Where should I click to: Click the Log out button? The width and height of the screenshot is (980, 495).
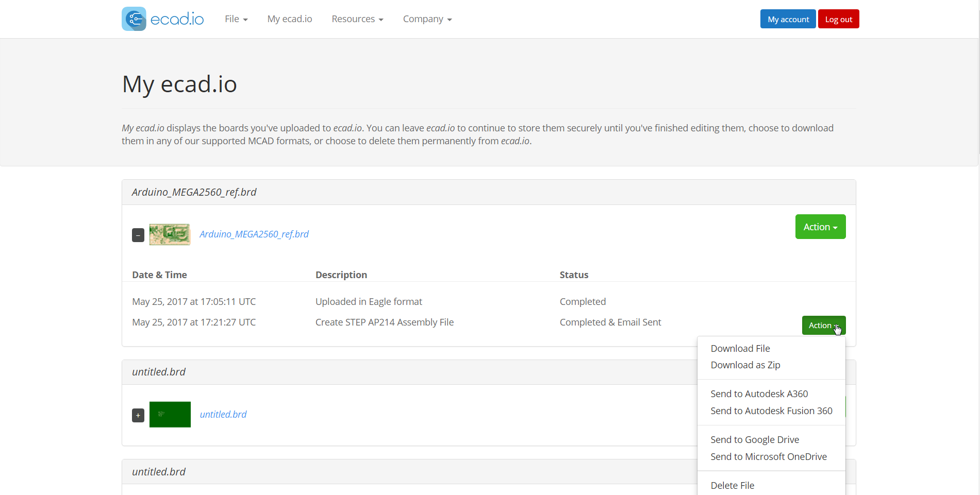[x=838, y=19]
